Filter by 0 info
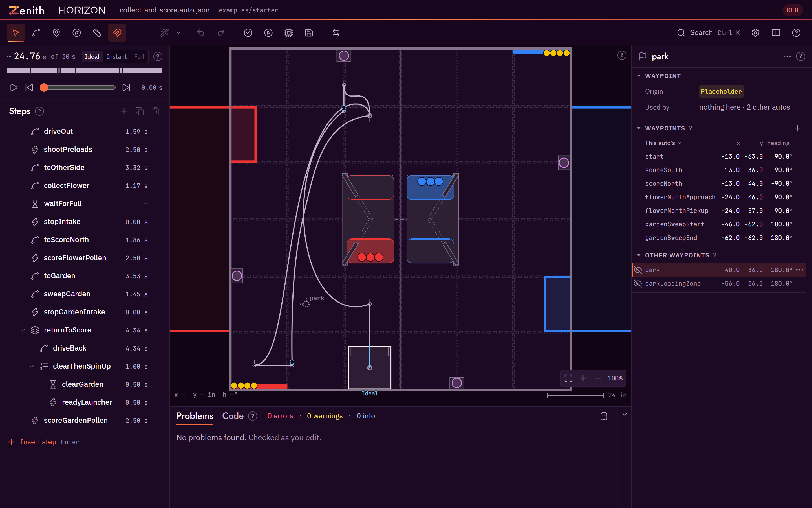This screenshot has width=812, height=508. pos(366,416)
